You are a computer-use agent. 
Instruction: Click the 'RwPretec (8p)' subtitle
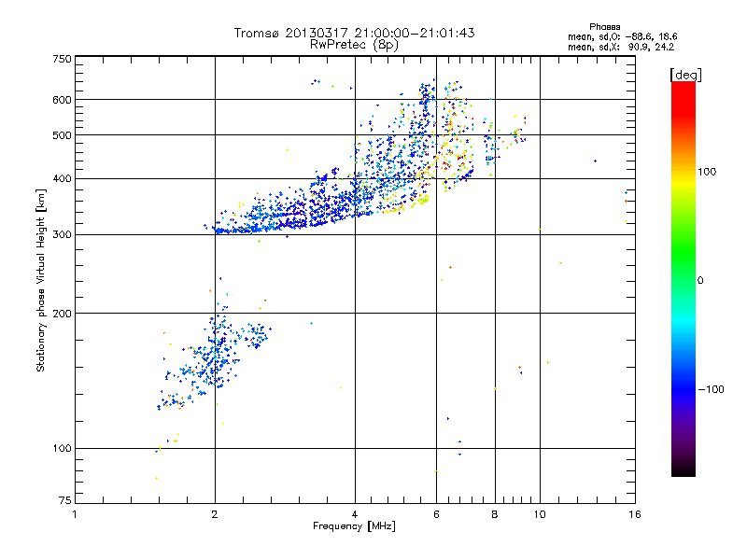(x=354, y=45)
